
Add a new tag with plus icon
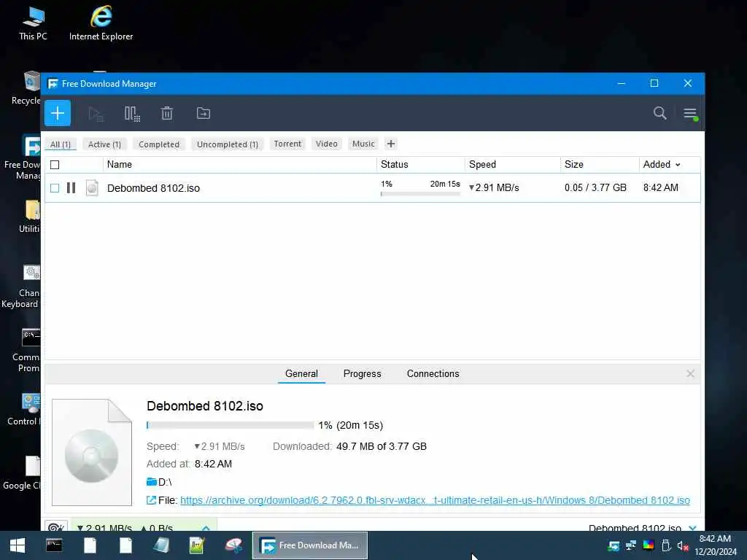pos(391,144)
